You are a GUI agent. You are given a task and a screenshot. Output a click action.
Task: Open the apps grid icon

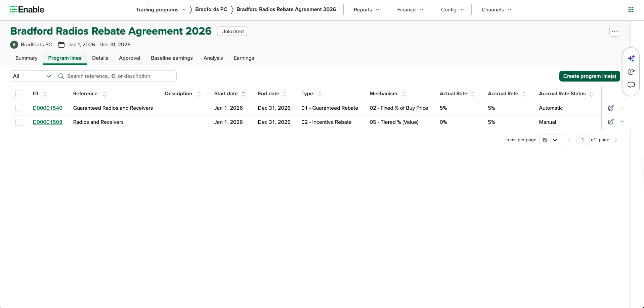coord(631,10)
